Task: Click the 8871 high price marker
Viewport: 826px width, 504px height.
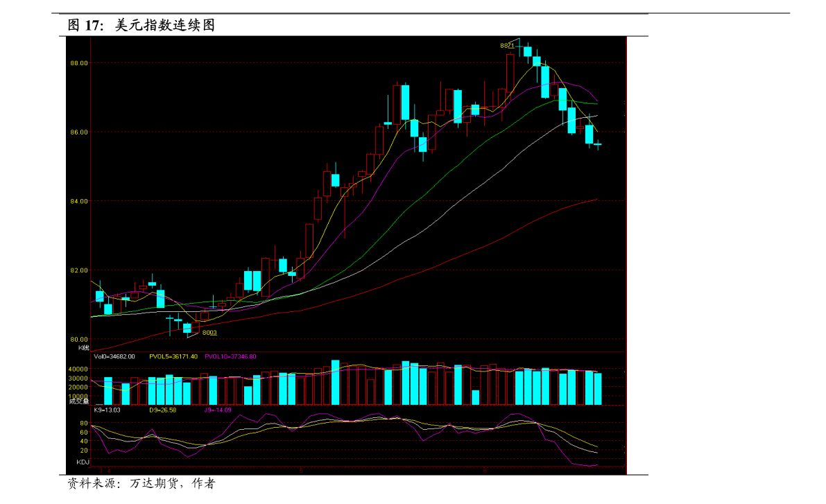Action: (x=507, y=46)
